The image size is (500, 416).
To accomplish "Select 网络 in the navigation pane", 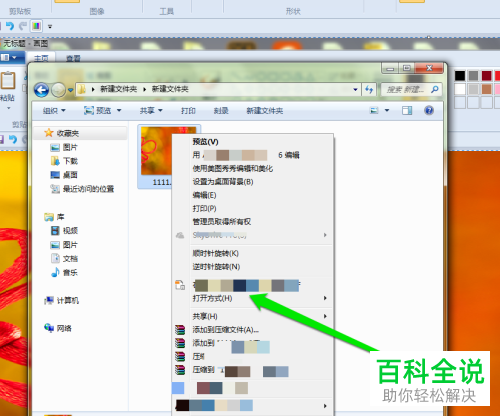I will 64,328.
